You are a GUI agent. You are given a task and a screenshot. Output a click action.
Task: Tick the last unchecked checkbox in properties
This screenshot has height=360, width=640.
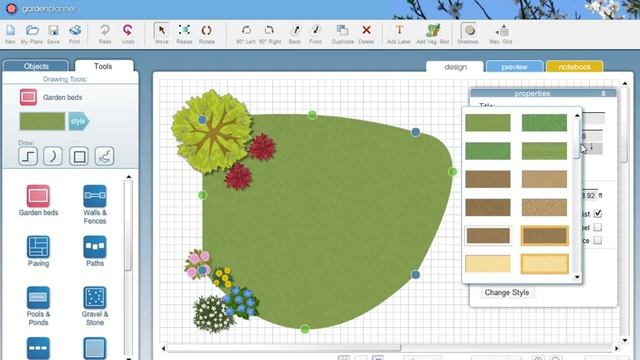(x=598, y=240)
